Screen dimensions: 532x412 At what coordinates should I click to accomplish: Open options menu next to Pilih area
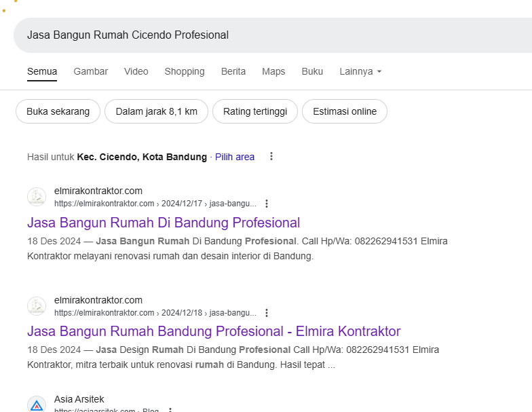[271, 156]
